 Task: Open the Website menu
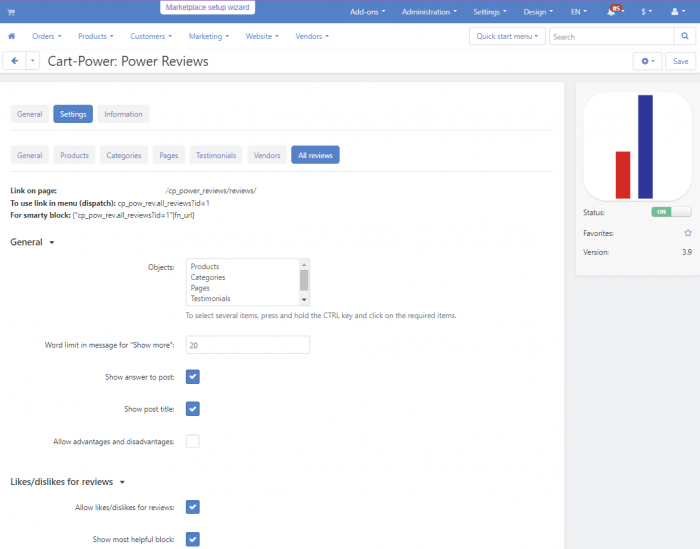pyautogui.click(x=262, y=36)
